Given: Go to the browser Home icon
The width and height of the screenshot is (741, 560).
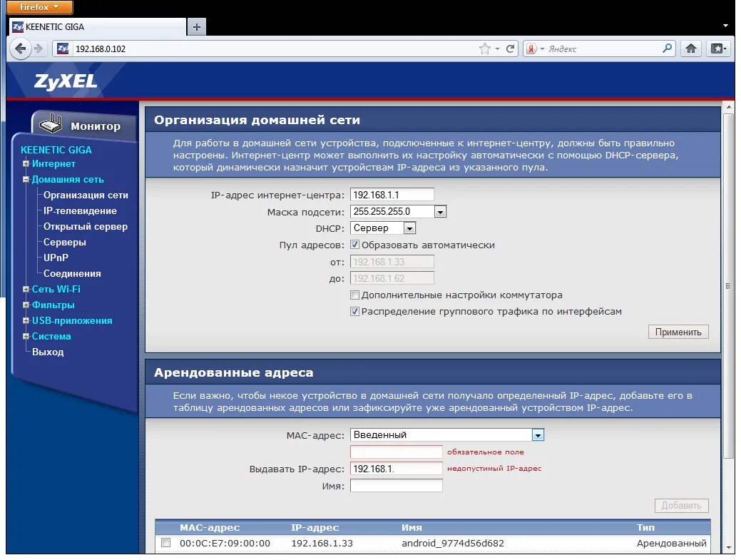Looking at the screenshot, I should [x=691, y=49].
